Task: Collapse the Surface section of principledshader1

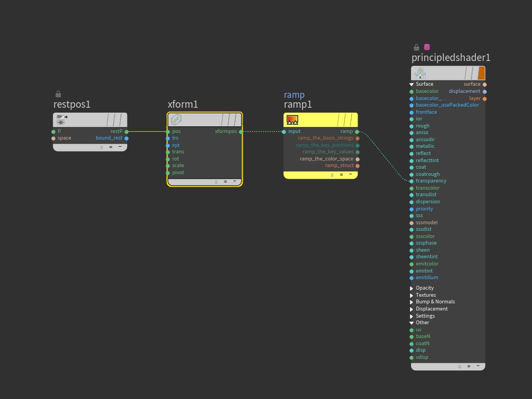Action: point(412,84)
